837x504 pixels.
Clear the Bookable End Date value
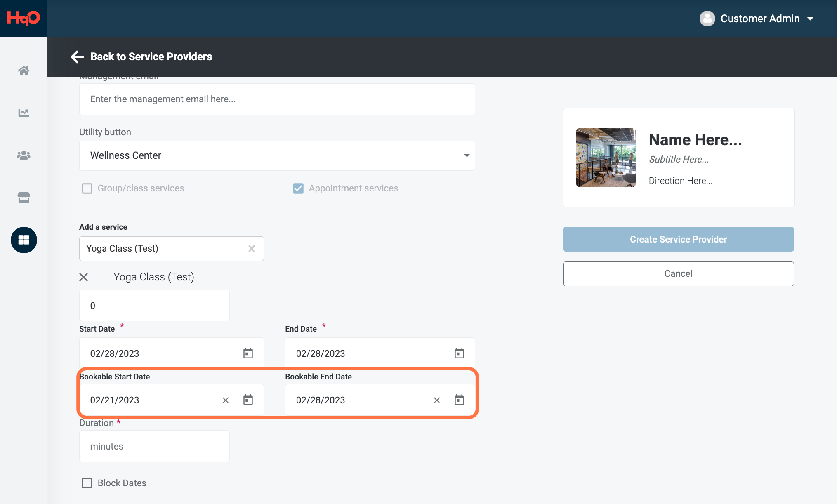click(x=437, y=400)
